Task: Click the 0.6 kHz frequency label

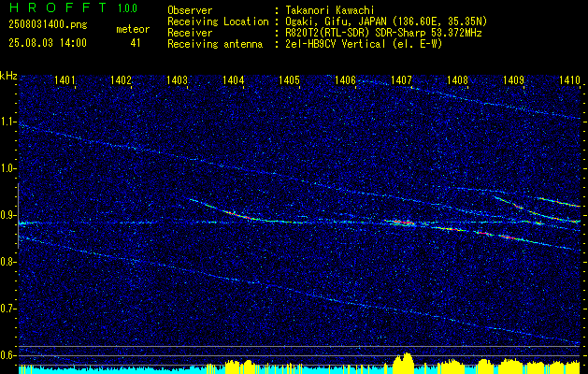Action: (7, 355)
